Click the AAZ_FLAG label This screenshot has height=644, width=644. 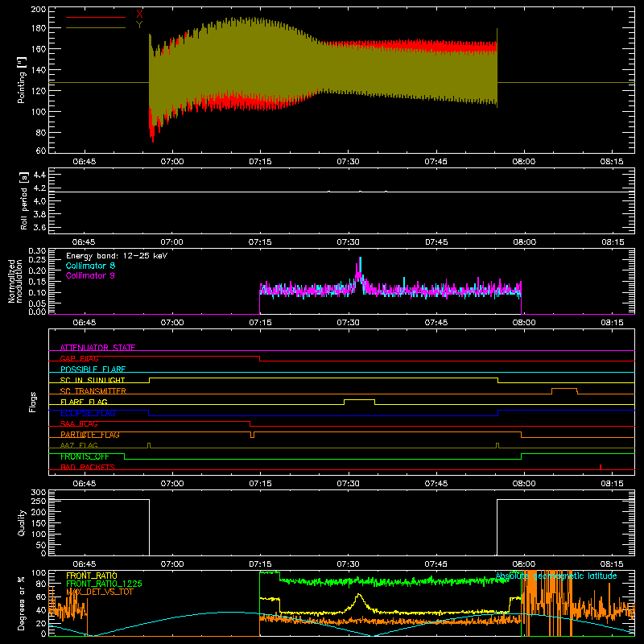click(x=79, y=445)
